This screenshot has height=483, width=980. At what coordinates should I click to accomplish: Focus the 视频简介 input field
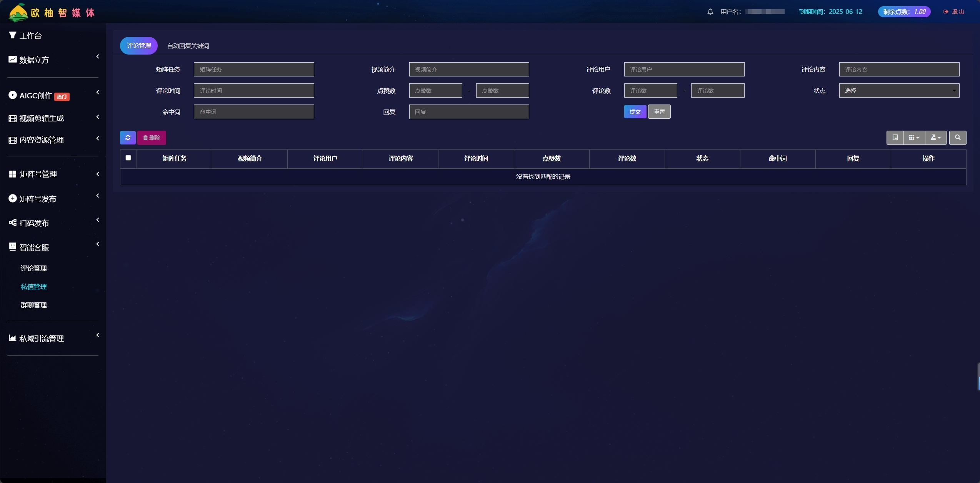[x=469, y=70]
